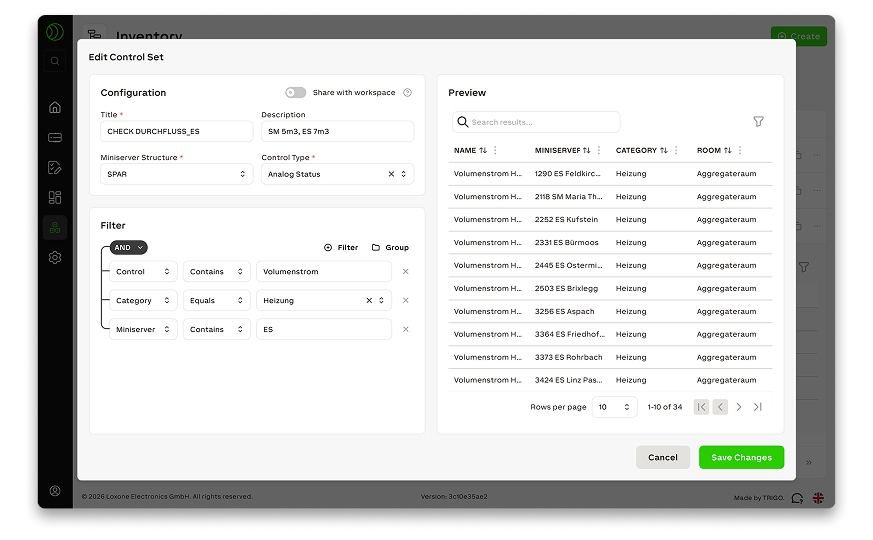Click the help icon beside Share with workspace
This screenshot has width=873, height=540.
click(x=407, y=93)
